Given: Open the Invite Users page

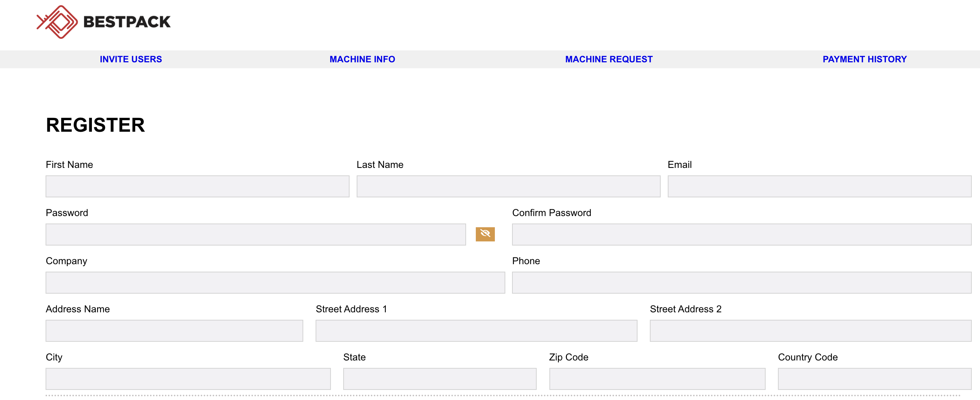Looking at the screenshot, I should tap(130, 59).
